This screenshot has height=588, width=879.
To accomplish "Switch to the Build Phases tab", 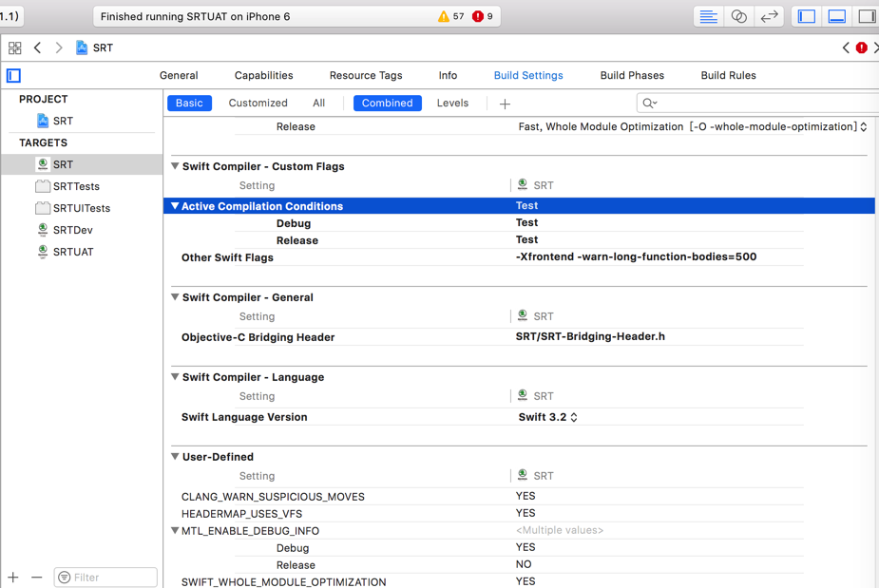I will click(632, 75).
